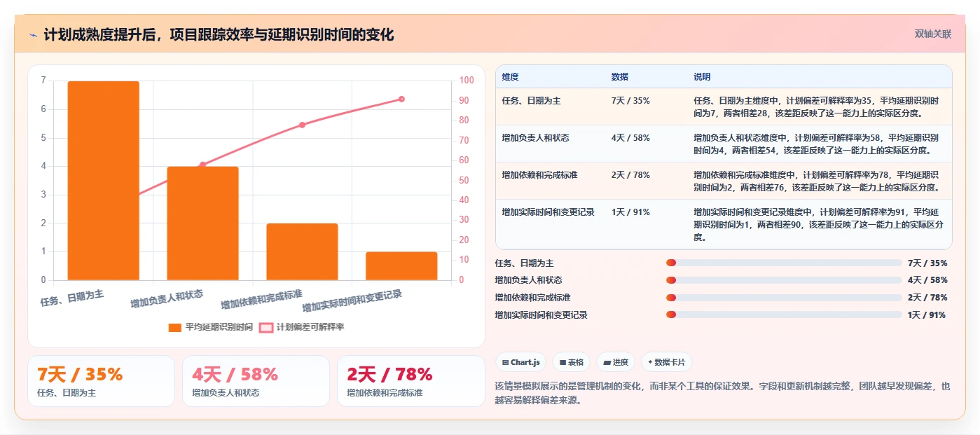
Task: Click the progress bar for 任务、日期为主
Action: point(784,263)
